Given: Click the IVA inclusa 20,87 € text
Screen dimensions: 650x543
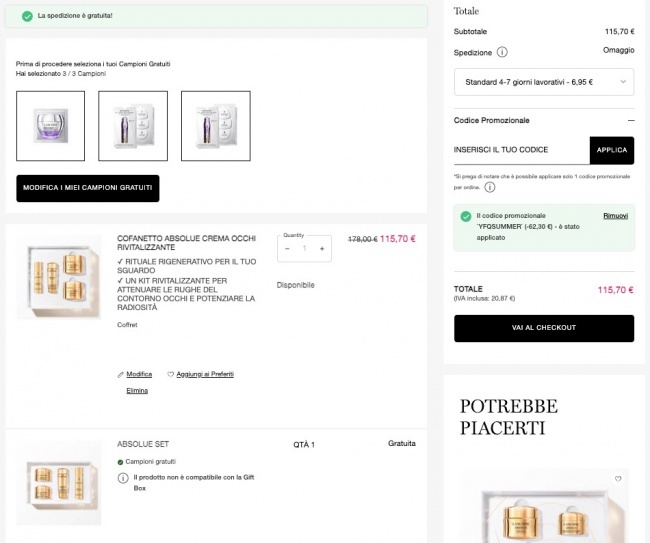Looking at the screenshot, I should (484, 298).
